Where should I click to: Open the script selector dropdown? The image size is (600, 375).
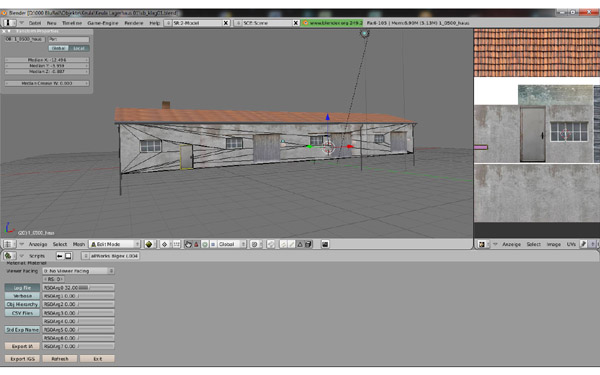click(85, 256)
